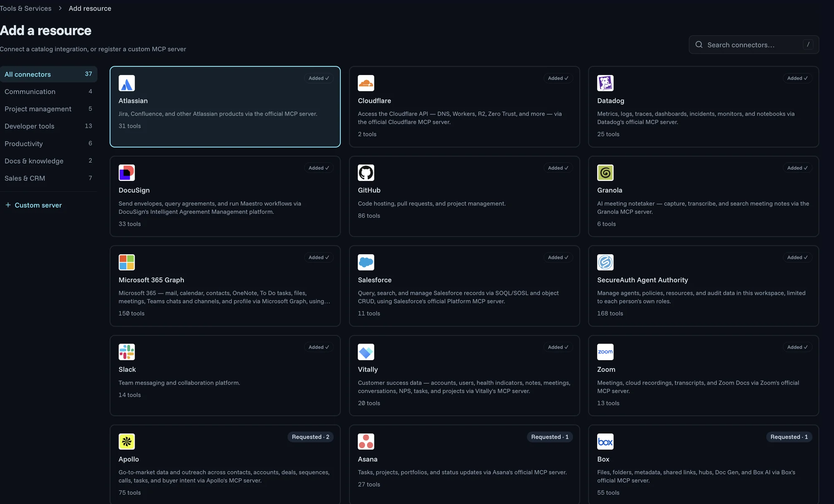Open the DocuSign connector title

(134, 190)
